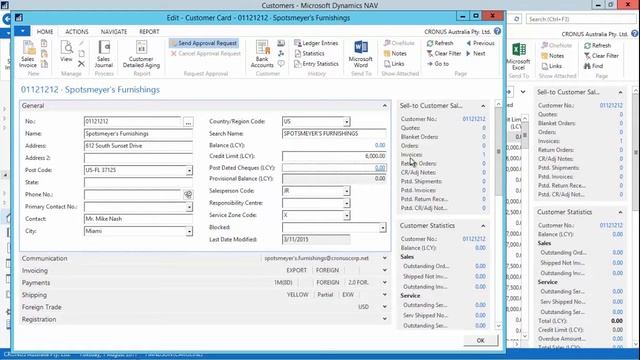Click the OK button

pyautogui.click(x=480, y=340)
